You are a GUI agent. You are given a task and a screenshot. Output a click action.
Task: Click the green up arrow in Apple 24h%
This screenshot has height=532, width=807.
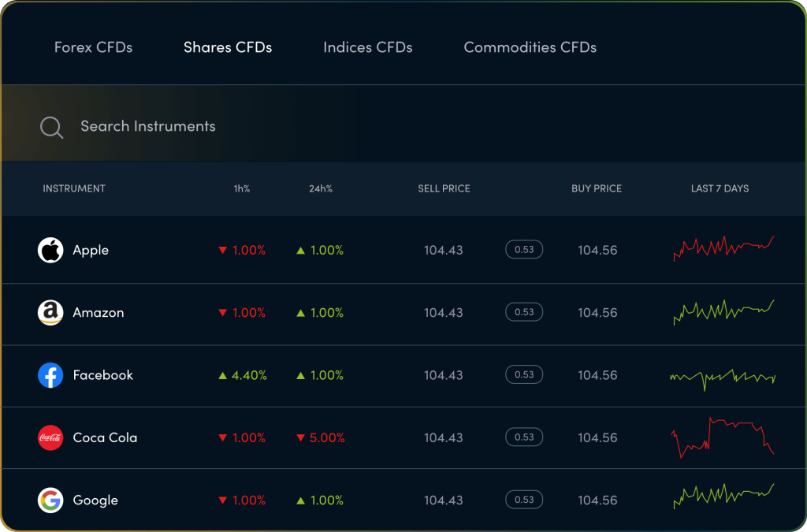tap(300, 251)
